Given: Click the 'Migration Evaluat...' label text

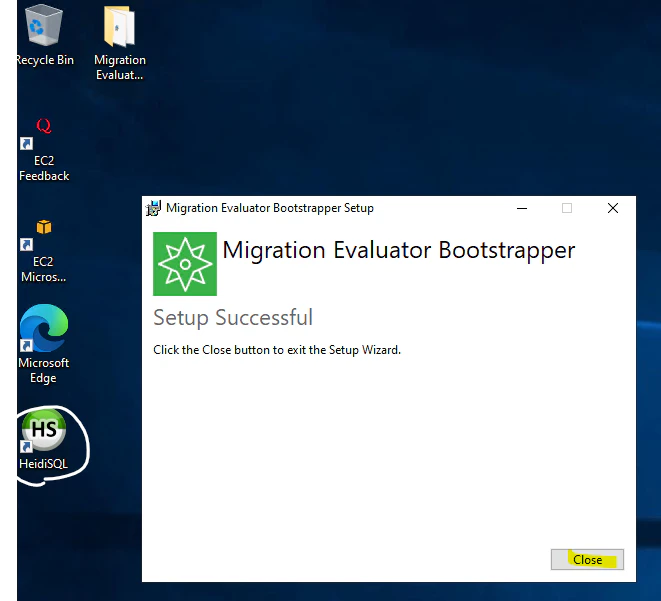Looking at the screenshot, I should (120, 67).
